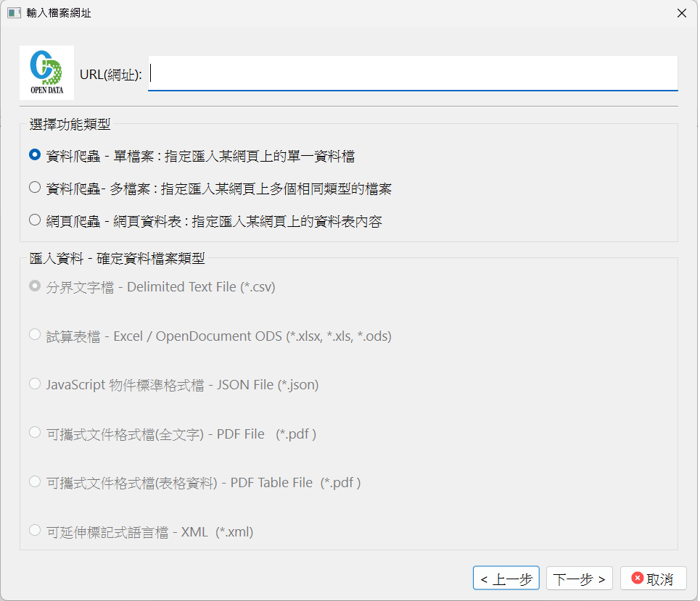Select the Excel / OpenDocument ODS file type
The width and height of the screenshot is (700, 601).
click(x=34, y=335)
